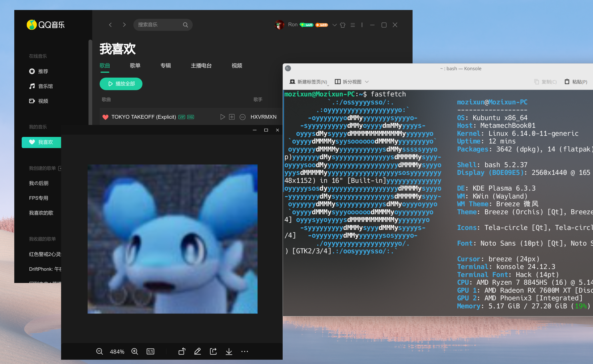Add TOKYO TAKEOFF to a playlist

point(232,117)
